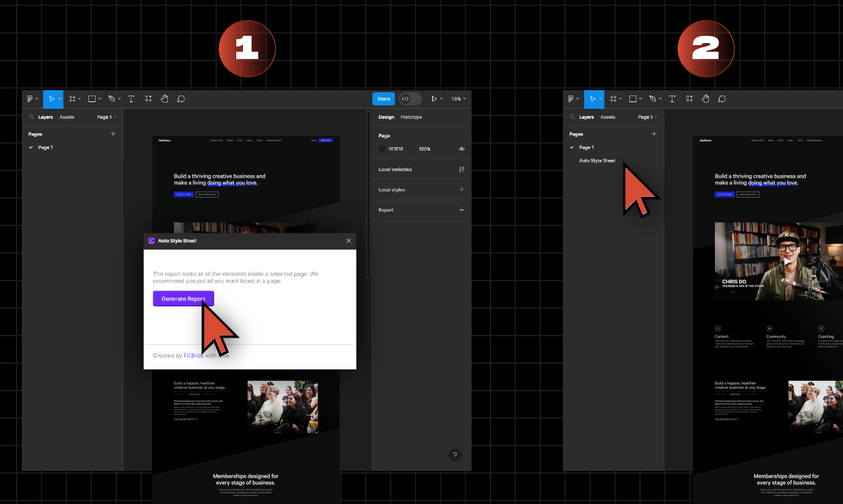Open the 13% zoom dropdown
843x504 pixels.
pyautogui.click(x=459, y=99)
